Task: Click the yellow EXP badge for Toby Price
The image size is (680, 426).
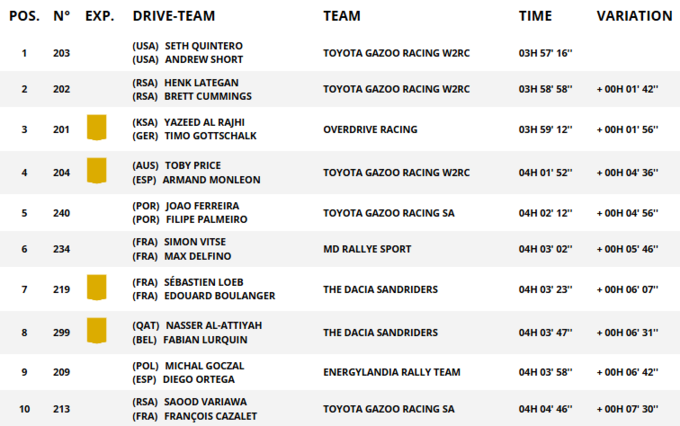Action: [x=97, y=171]
